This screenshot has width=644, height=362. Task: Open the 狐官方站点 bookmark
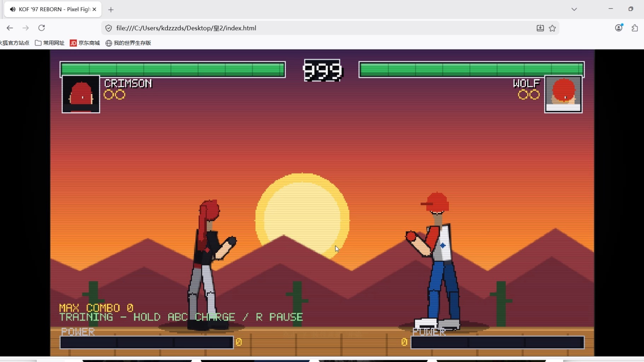click(x=15, y=43)
